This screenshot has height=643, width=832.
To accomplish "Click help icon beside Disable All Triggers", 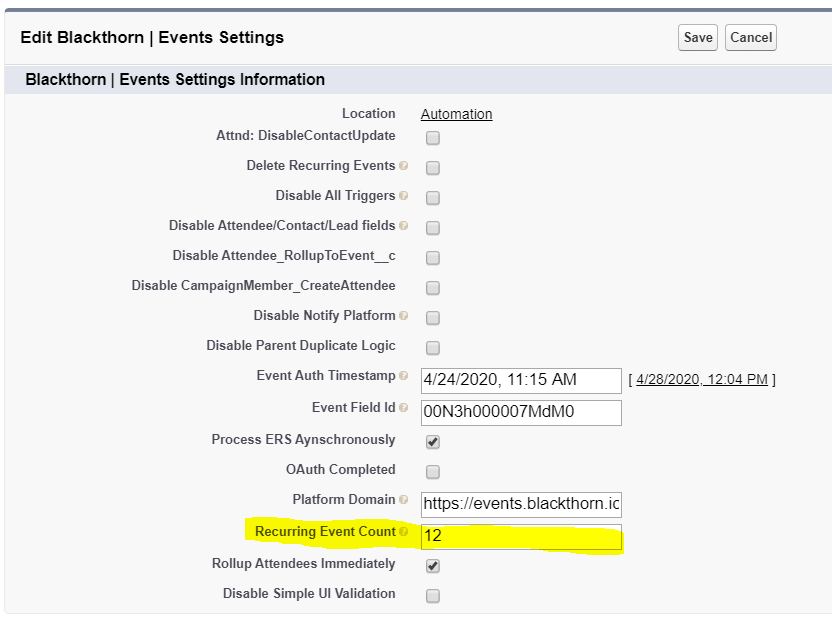I will click(x=403, y=196).
